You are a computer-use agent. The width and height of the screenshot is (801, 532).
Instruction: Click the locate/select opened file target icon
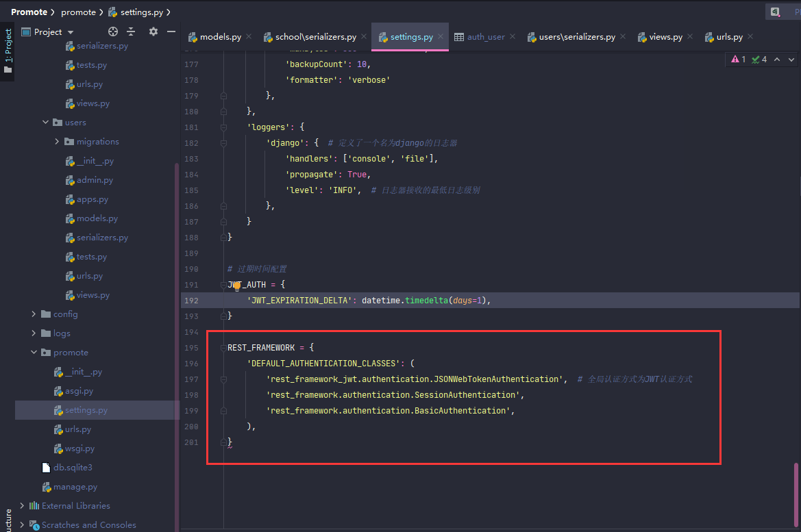(113, 31)
